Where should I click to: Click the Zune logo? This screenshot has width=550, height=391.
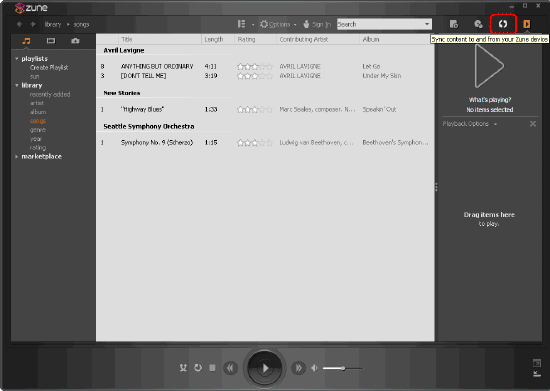[31, 8]
